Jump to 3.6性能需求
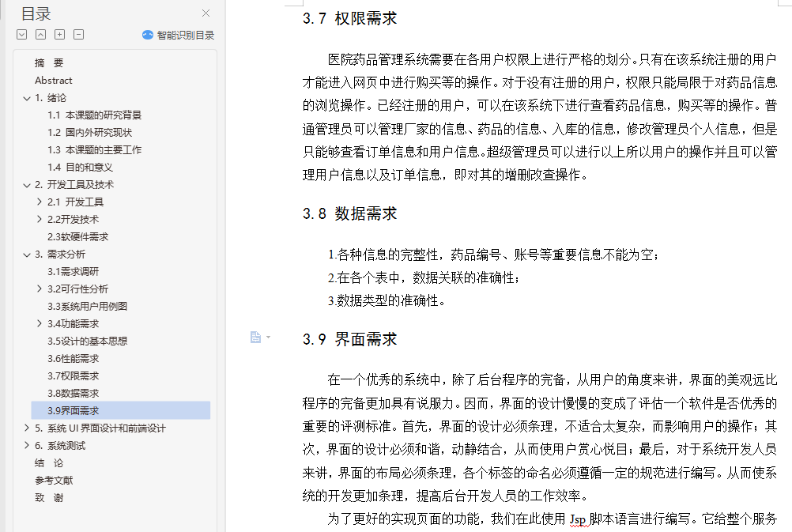 tap(74, 359)
